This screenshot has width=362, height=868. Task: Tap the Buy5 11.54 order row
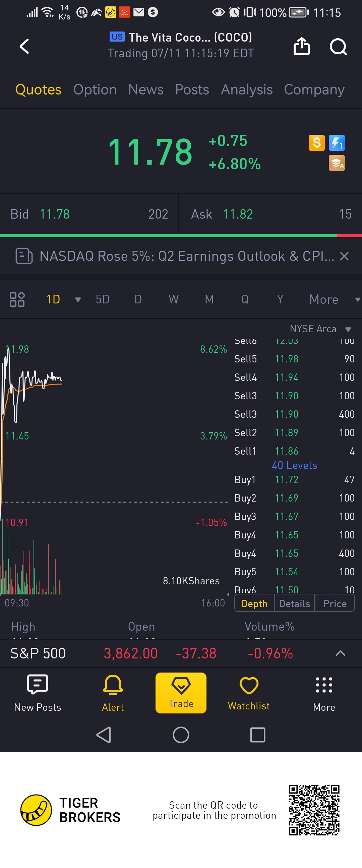click(294, 572)
